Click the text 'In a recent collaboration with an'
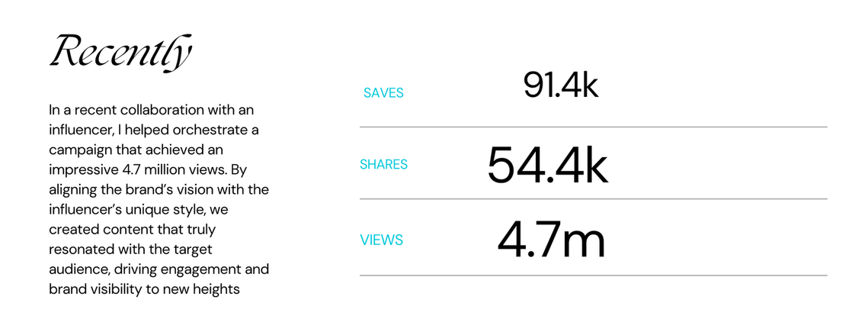This screenshot has height=335, width=868. 151,109
